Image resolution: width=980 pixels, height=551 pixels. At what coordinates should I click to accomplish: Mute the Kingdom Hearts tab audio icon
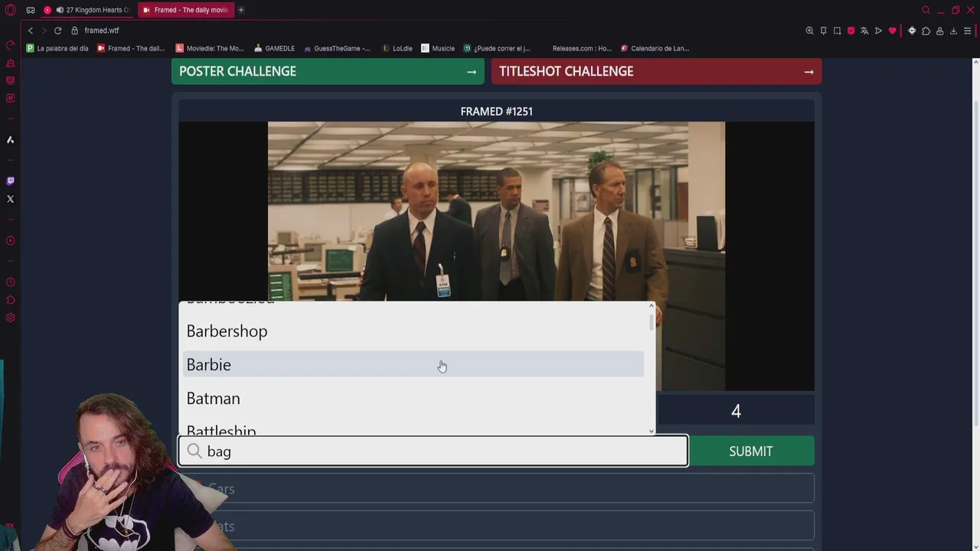(x=60, y=10)
